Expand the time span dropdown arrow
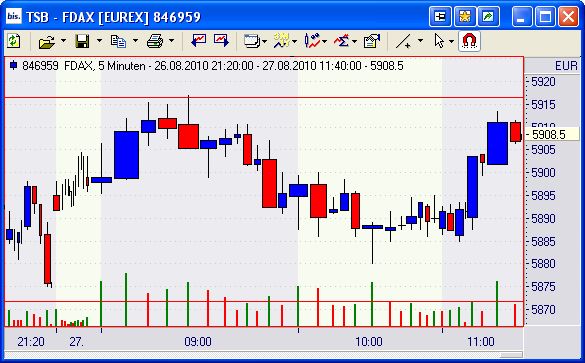The height and width of the screenshot is (363, 585). point(294,41)
